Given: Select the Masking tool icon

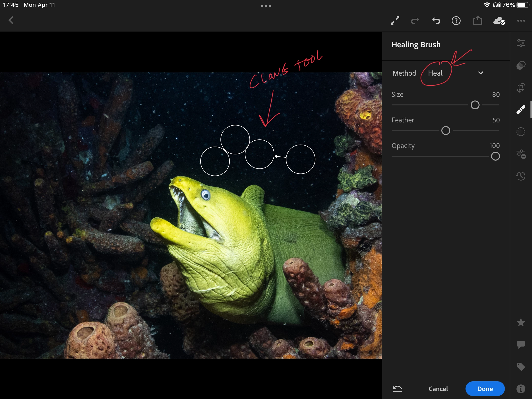Looking at the screenshot, I should (x=521, y=65).
